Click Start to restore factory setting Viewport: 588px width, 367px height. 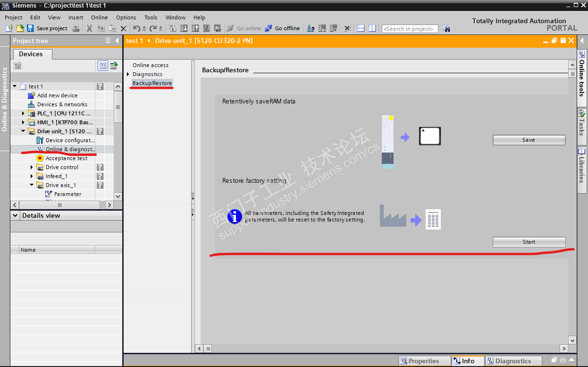coord(529,242)
